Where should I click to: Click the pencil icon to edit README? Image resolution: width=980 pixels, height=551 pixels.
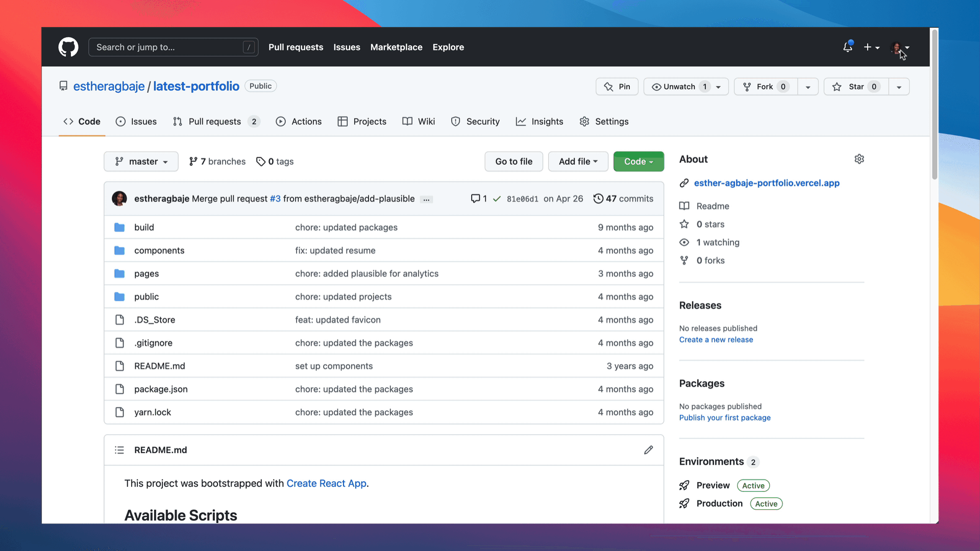click(648, 450)
